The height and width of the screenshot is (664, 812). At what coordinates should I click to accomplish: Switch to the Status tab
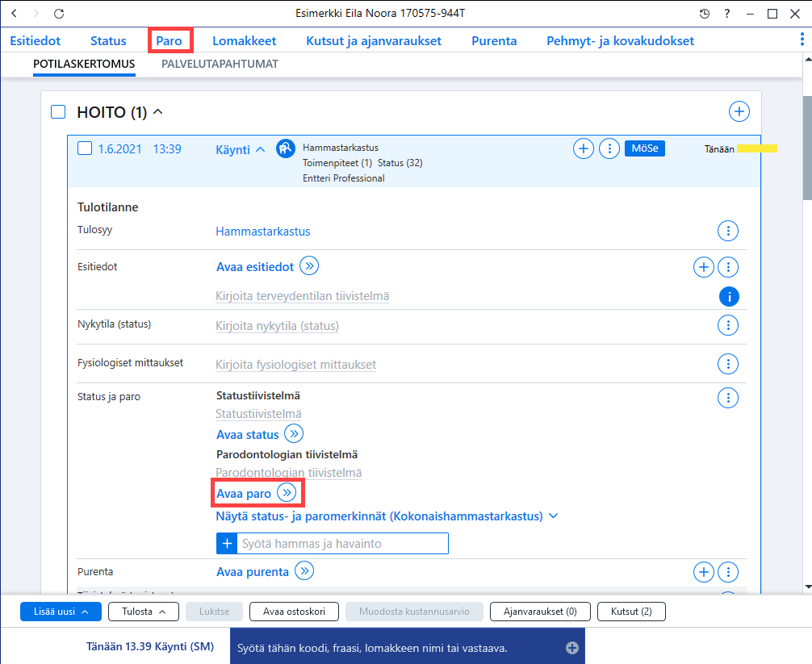[x=108, y=41]
